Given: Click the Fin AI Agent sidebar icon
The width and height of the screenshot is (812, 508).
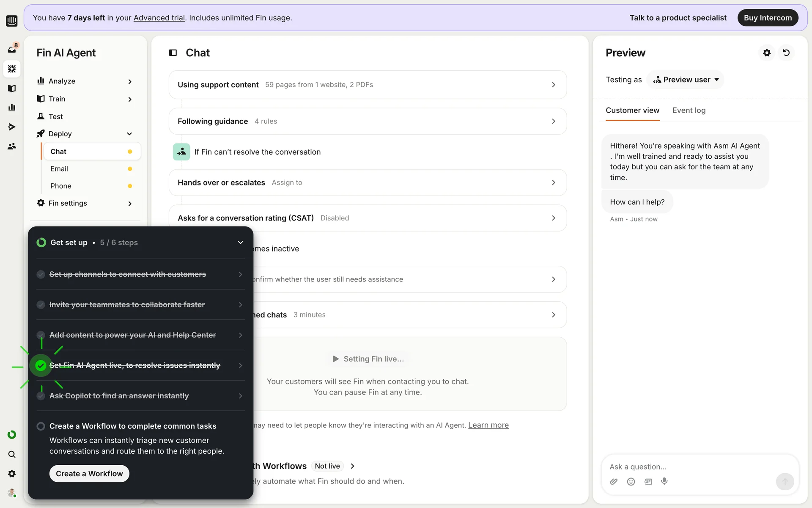Looking at the screenshot, I should click(x=12, y=69).
